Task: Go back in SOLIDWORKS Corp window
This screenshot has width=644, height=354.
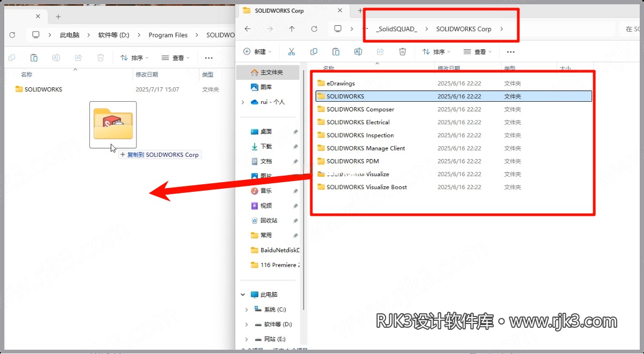Action: pos(247,29)
